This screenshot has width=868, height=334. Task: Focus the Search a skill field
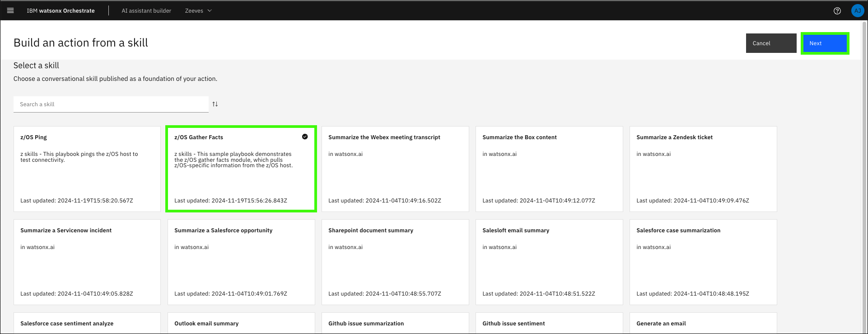(x=111, y=104)
